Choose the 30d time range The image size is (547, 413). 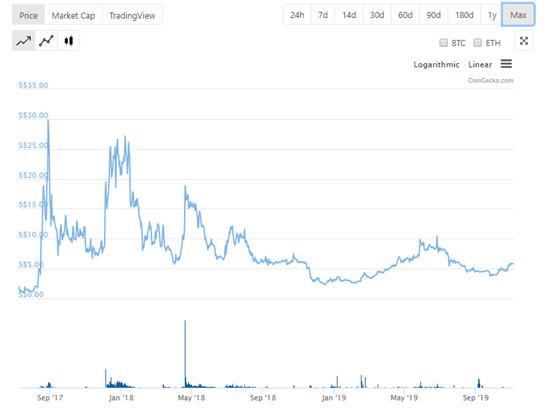click(x=377, y=15)
